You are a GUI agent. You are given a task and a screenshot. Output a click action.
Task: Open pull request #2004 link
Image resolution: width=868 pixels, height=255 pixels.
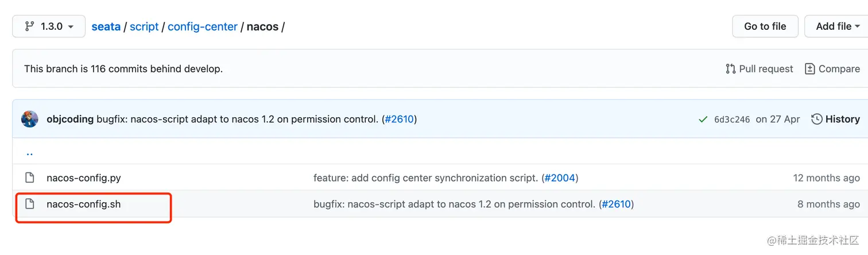coord(560,178)
